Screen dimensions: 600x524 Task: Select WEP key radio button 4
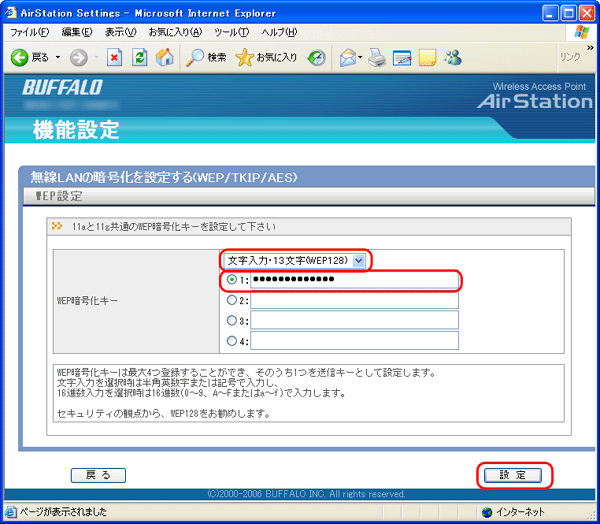pos(232,340)
